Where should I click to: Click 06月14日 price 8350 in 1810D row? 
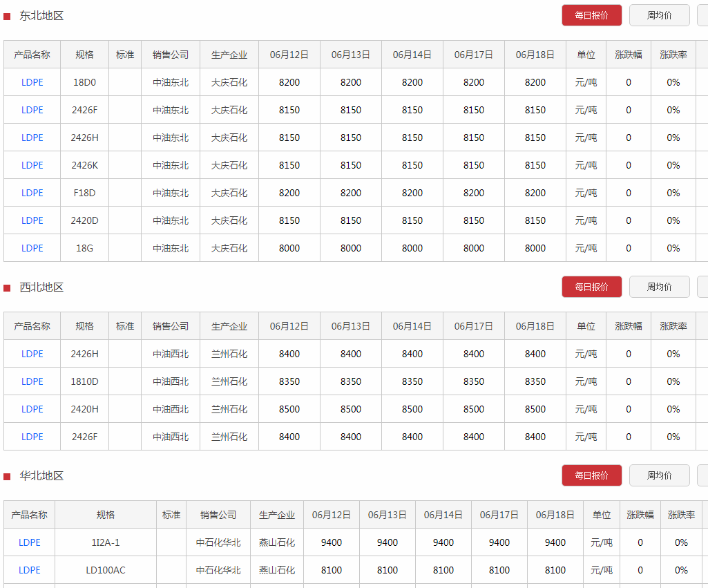412,381
